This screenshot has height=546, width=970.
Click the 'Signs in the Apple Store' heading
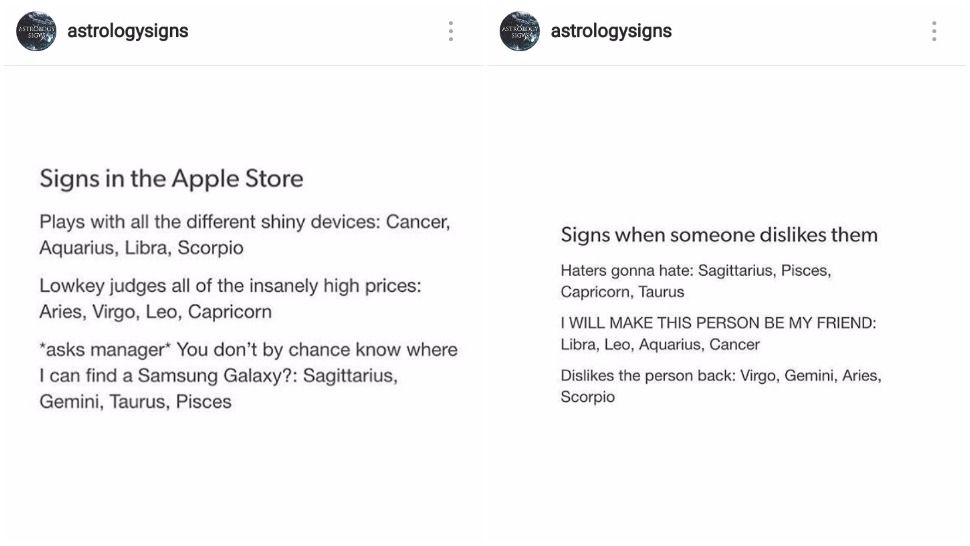pyautogui.click(x=171, y=179)
